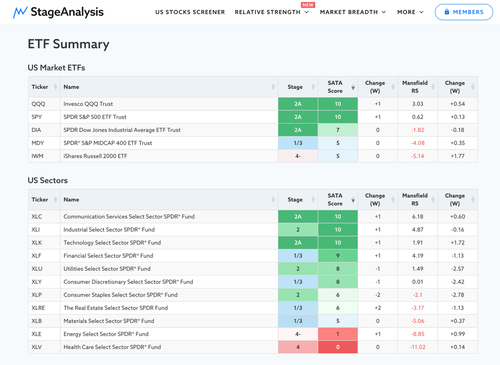Click the XLF ticker cell
The height and width of the screenshot is (365, 500).
tap(44, 256)
